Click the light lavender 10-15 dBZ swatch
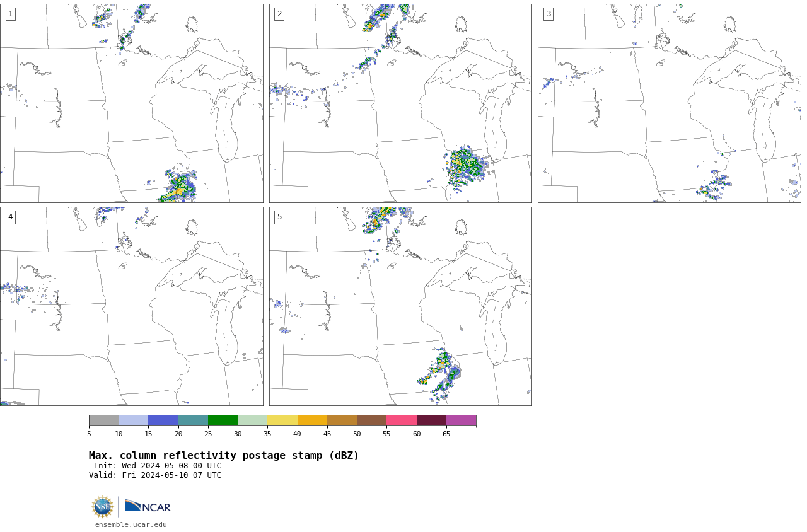 tap(133, 420)
